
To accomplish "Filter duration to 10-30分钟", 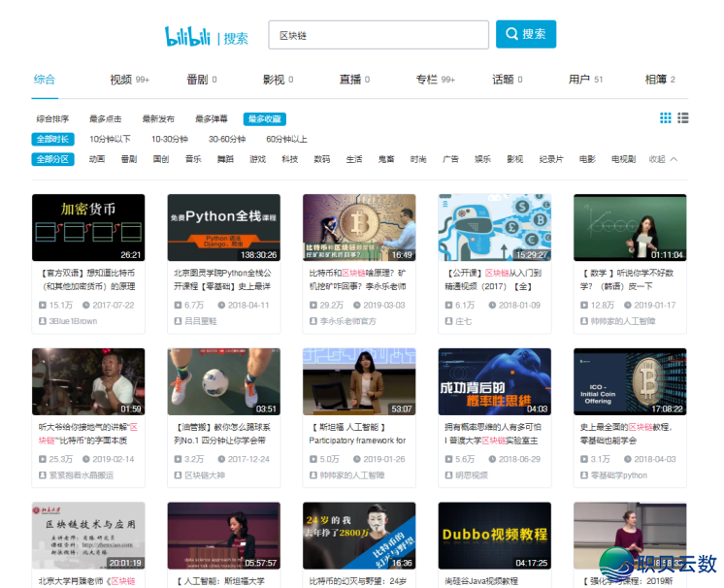I will pyautogui.click(x=170, y=139).
